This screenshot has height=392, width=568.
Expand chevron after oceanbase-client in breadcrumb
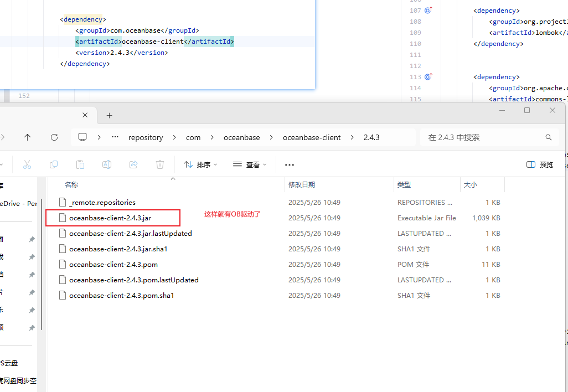(352, 137)
